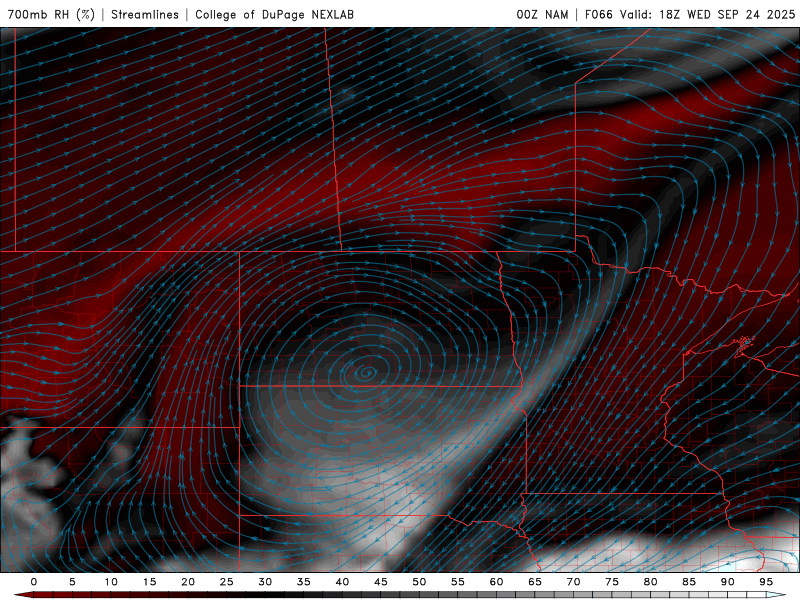This screenshot has height=600, width=800.
Task: Click the "700mb RH (%)" title text
Action: 51,14
